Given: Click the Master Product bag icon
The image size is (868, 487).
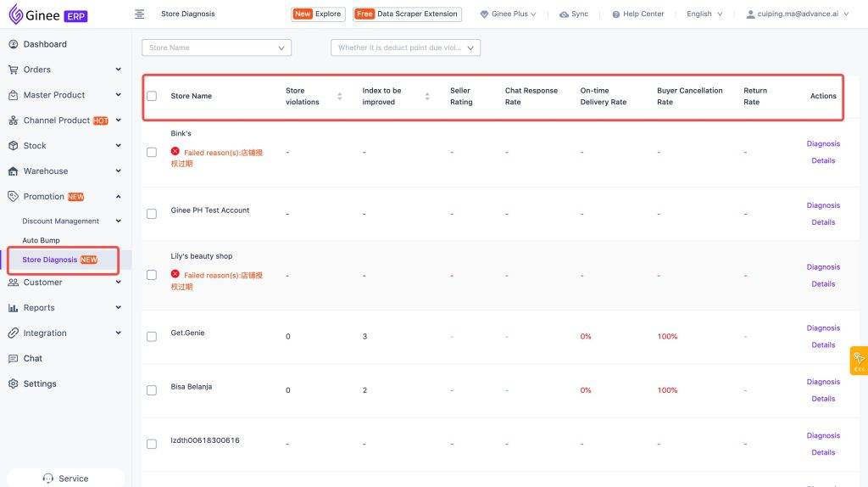Looking at the screenshot, I should click(14, 95).
